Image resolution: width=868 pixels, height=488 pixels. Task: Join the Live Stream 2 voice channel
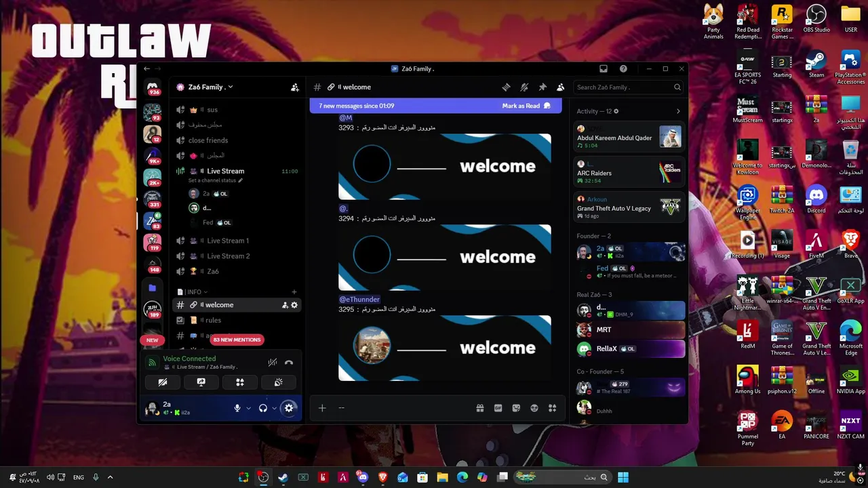point(229,256)
